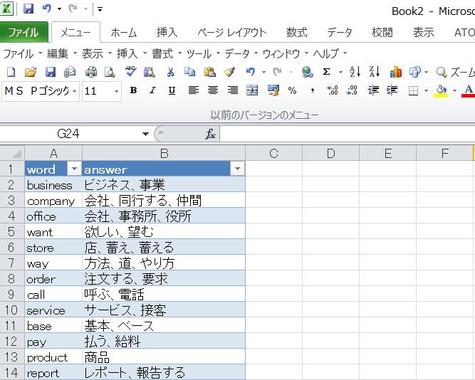Switch to the ホーム ribbon tab
This screenshot has width=475, height=380.
[x=124, y=33]
